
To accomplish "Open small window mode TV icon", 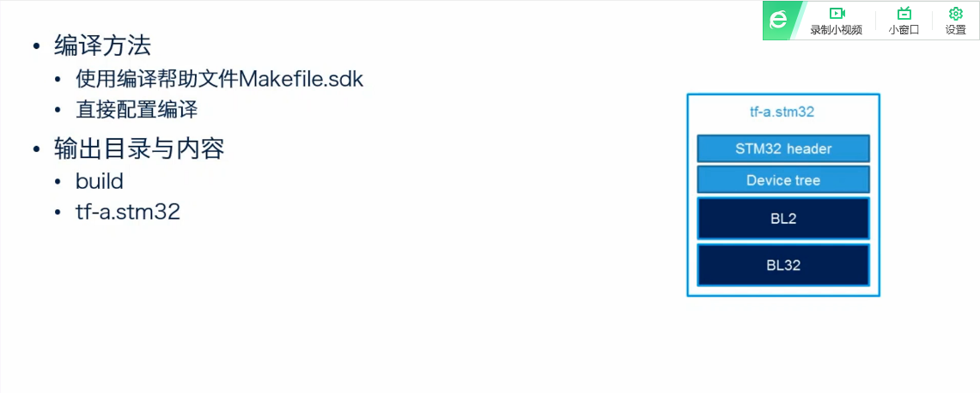I will click(904, 13).
